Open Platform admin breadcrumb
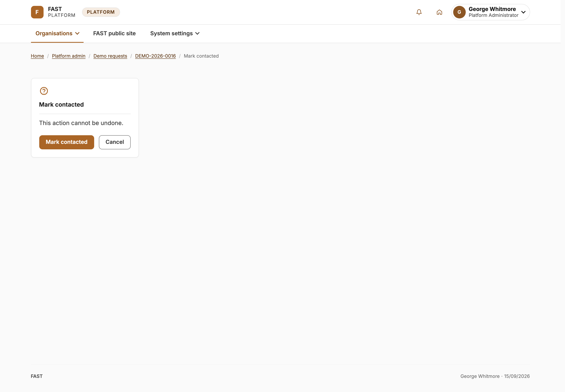The height and width of the screenshot is (392, 565). (x=69, y=56)
